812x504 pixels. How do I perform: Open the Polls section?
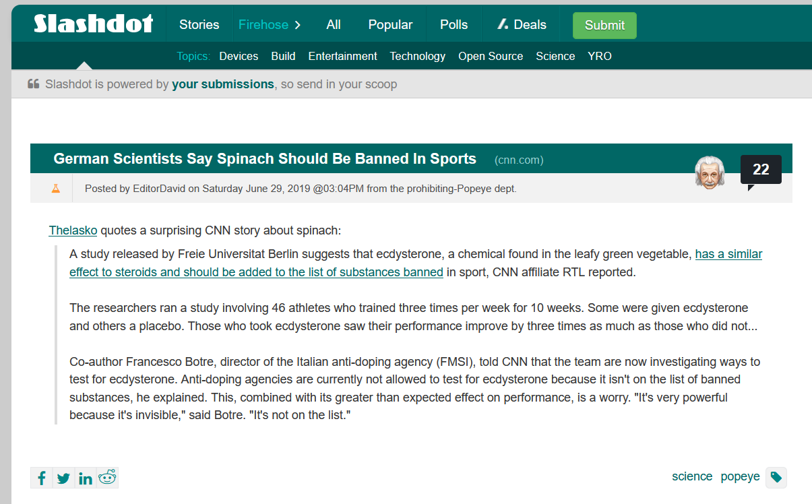coord(454,24)
